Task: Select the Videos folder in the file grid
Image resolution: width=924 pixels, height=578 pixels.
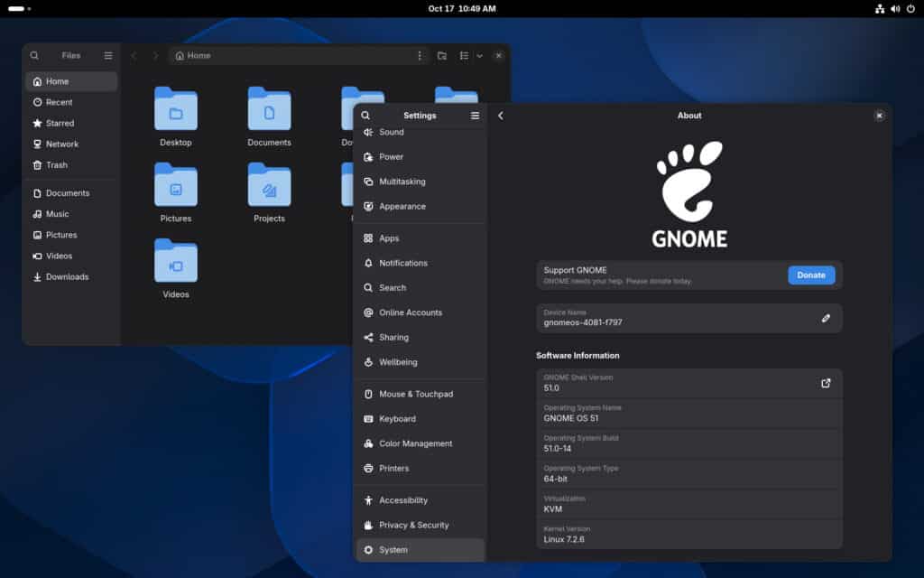Action: click(176, 261)
